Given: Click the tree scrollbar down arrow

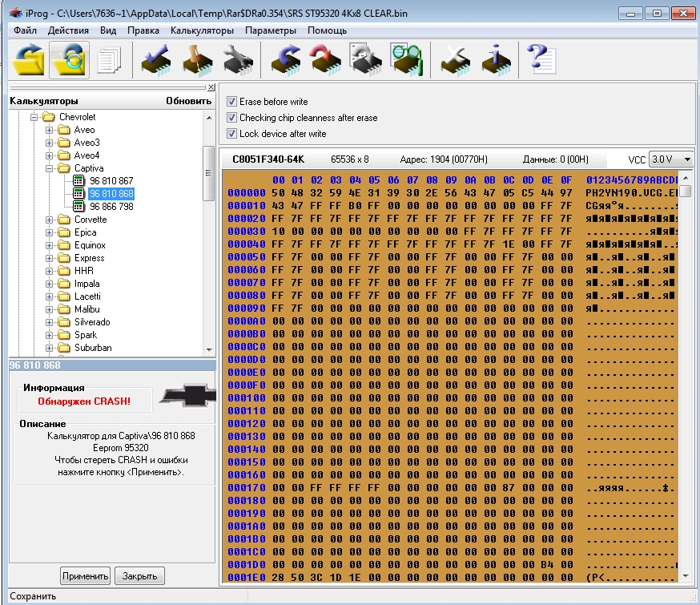Looking at the screenshot, I should pyautogui.click(x=209, y=349).
